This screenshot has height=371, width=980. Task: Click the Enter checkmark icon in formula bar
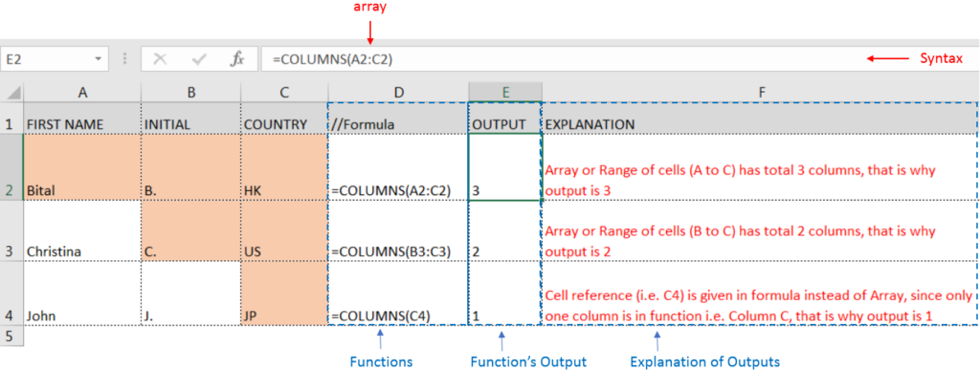199,59
